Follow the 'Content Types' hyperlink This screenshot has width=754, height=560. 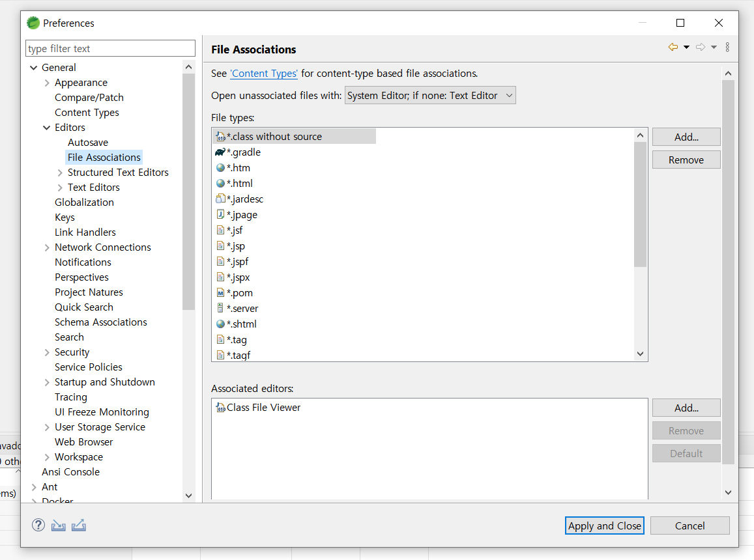point(264,74)
